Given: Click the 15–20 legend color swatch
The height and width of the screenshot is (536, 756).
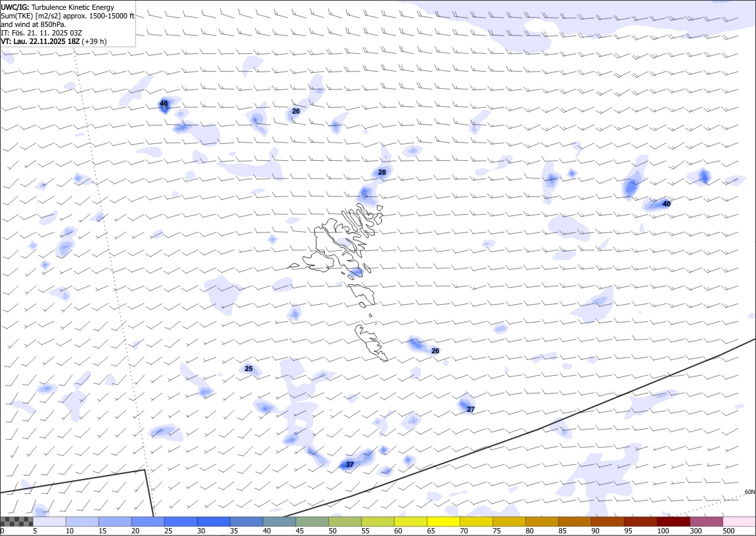Looking at the screenshot, I should pyautogui.click(x=115, y=522).
